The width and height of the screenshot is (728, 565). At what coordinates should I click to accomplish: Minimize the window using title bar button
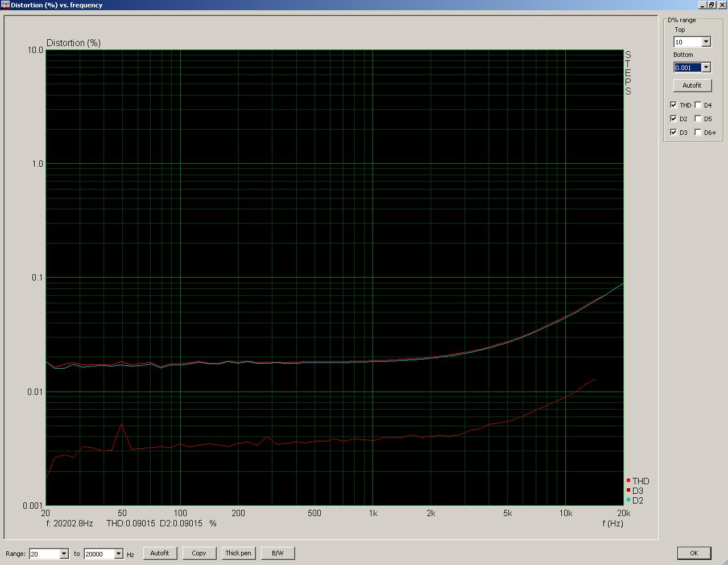702,5
